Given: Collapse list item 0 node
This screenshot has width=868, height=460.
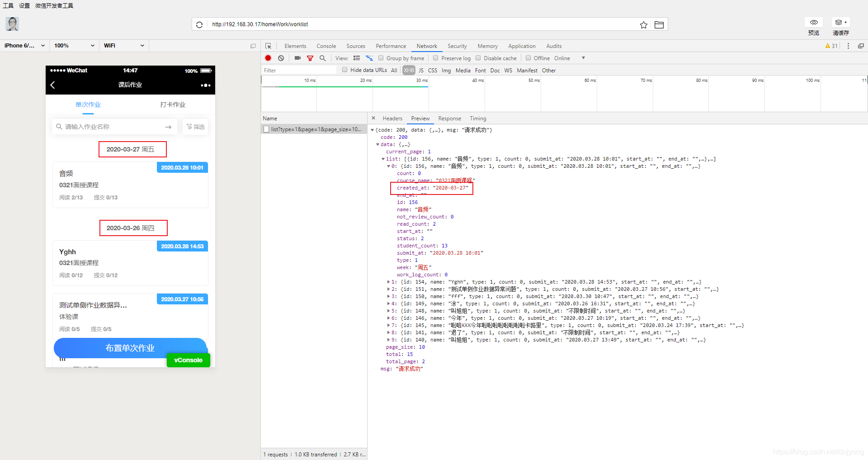Looking at the screenshot, I should [x=388, y=166].
